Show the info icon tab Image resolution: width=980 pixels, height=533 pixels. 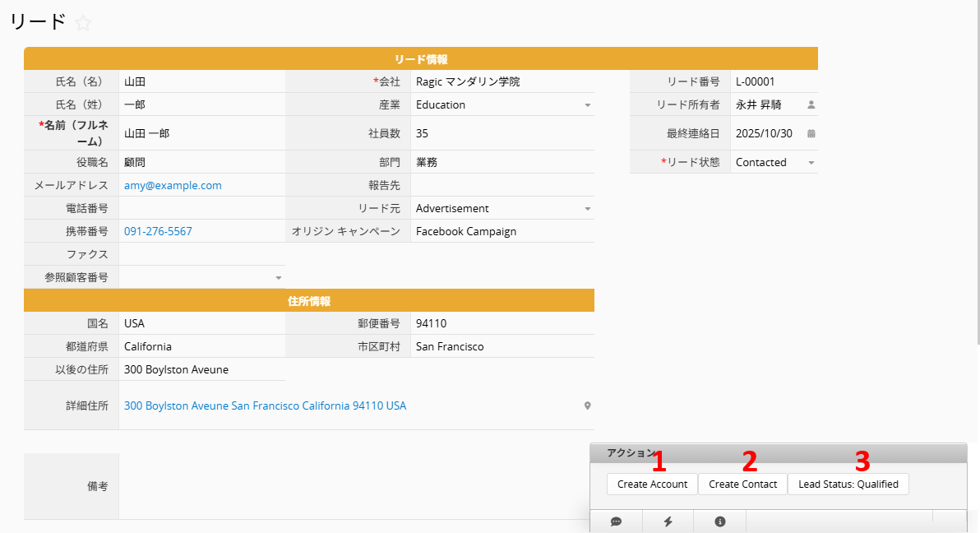pos(720,521)
